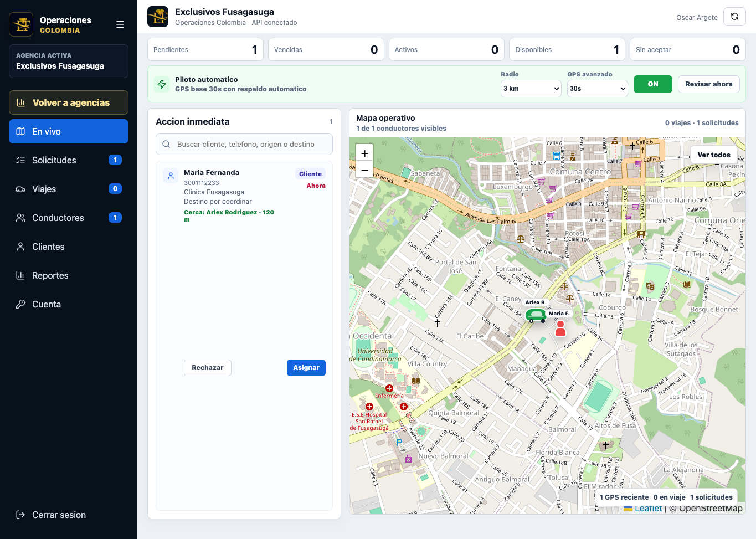Click the red person marker Maria F.
The image size is (756, 539).
point(560,328)
